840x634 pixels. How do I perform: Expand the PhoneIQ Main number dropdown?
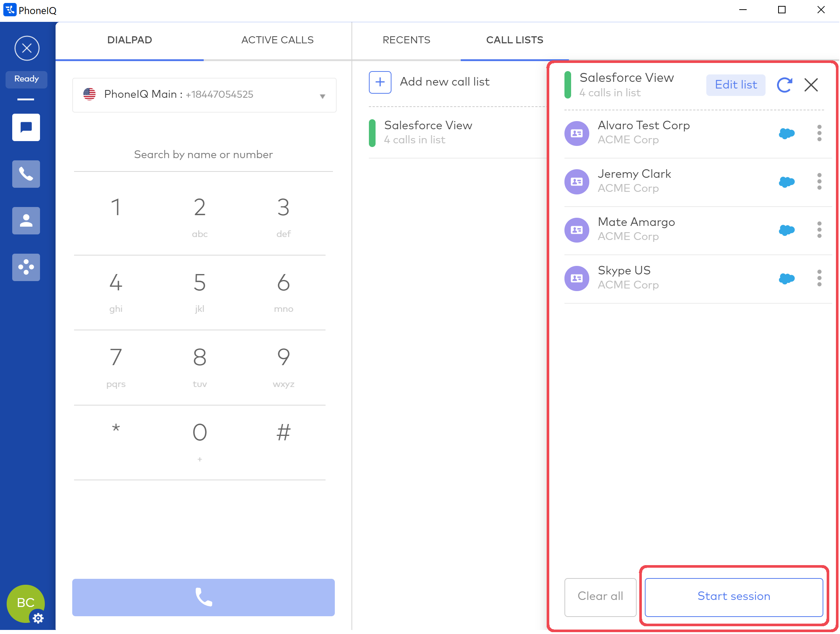[322, 96]
